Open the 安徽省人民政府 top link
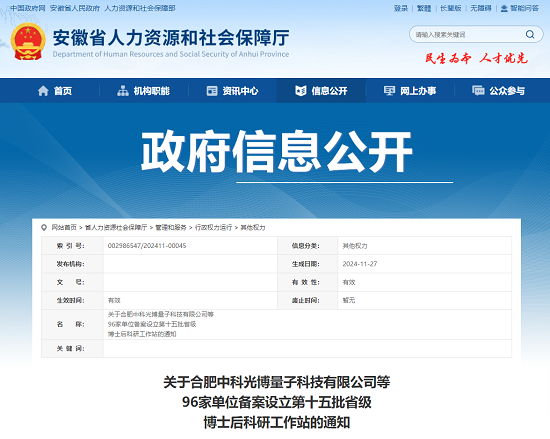 click(75, 8)
